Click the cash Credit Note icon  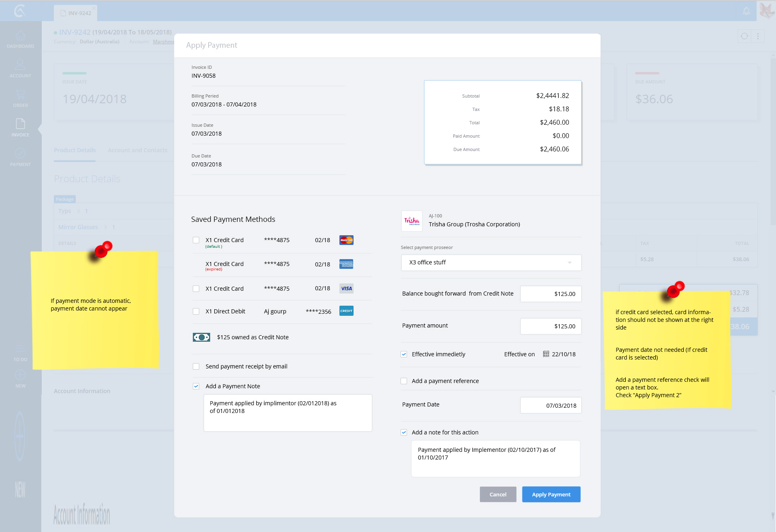(x=201, y=337)
